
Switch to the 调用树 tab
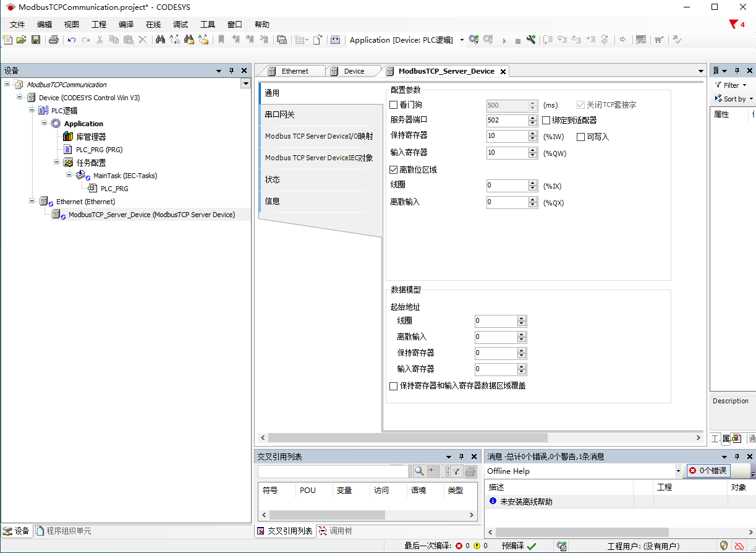coord(336,531)
